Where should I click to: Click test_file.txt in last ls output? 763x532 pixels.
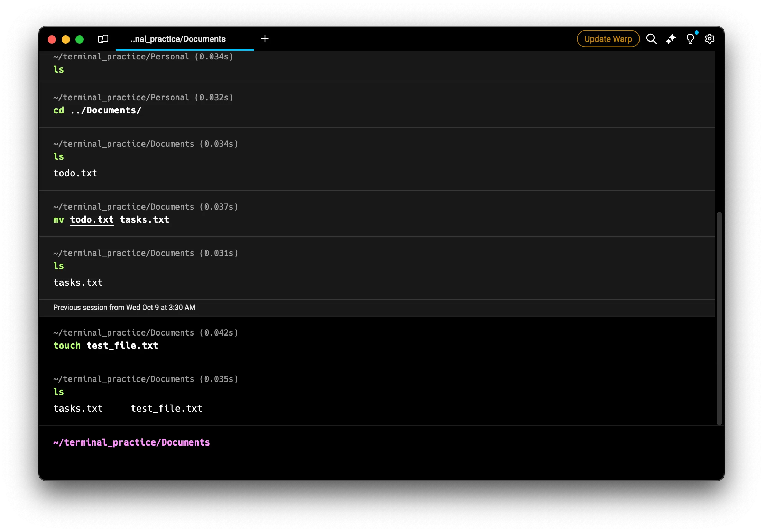pos(166,409)
